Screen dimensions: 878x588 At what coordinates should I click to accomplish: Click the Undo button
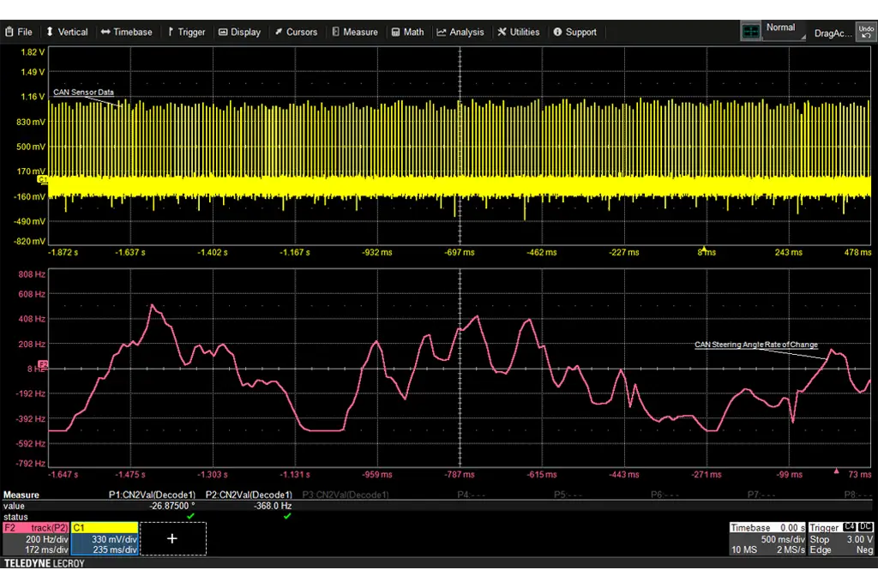tap(866, 32)
